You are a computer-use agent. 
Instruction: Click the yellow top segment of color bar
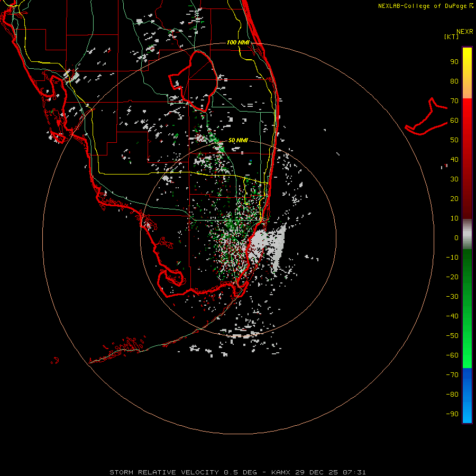point(467,73)
